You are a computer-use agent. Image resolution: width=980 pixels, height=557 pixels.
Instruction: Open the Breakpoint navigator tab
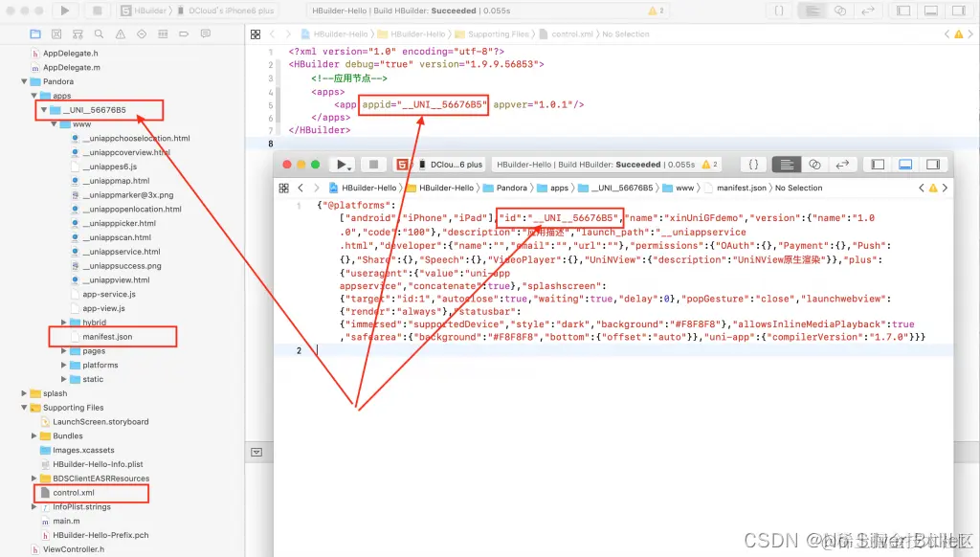(184, 33)
